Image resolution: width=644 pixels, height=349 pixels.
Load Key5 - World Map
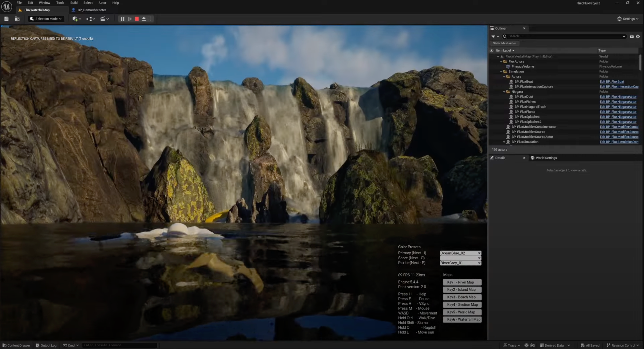[462, 312]
